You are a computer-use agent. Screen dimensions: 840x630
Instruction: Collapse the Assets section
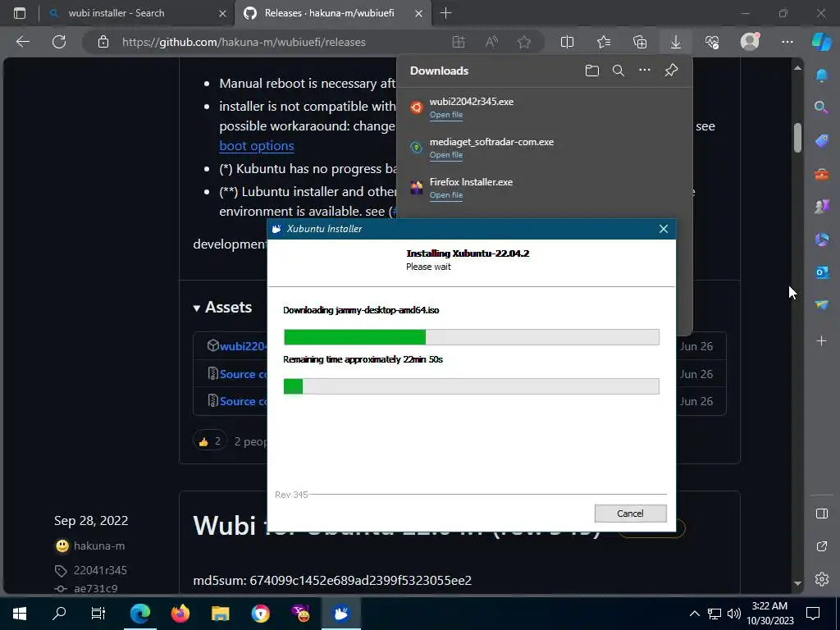[x=222, y=307]
